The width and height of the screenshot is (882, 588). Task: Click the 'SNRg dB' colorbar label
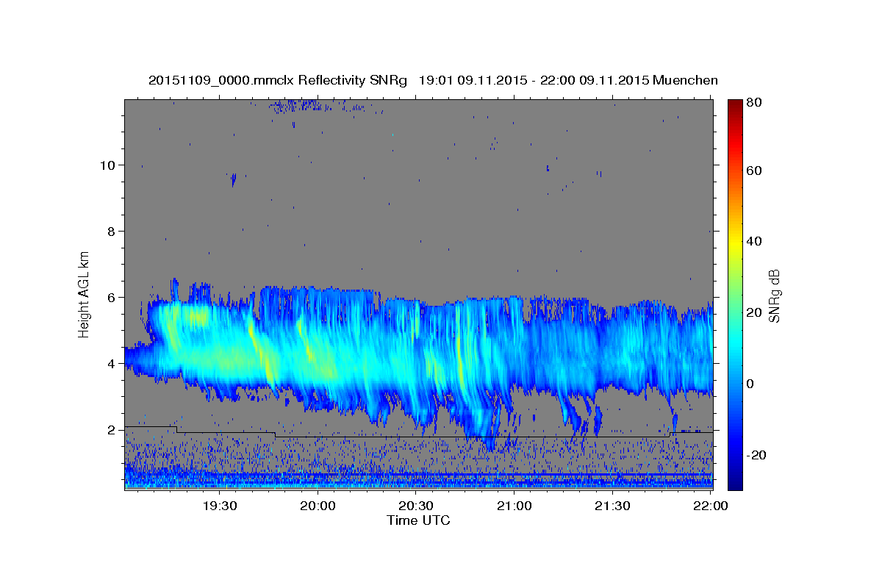pos(774,295)
